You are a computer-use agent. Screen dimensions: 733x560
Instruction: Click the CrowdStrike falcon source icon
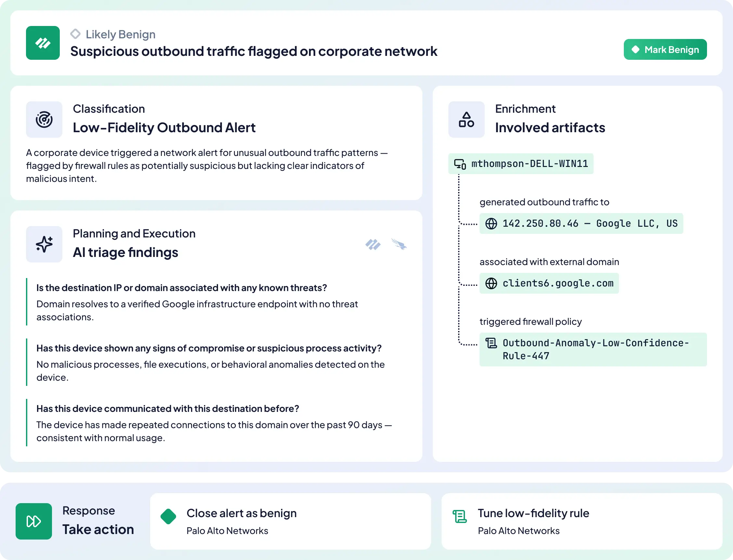[x=399, y=244]
